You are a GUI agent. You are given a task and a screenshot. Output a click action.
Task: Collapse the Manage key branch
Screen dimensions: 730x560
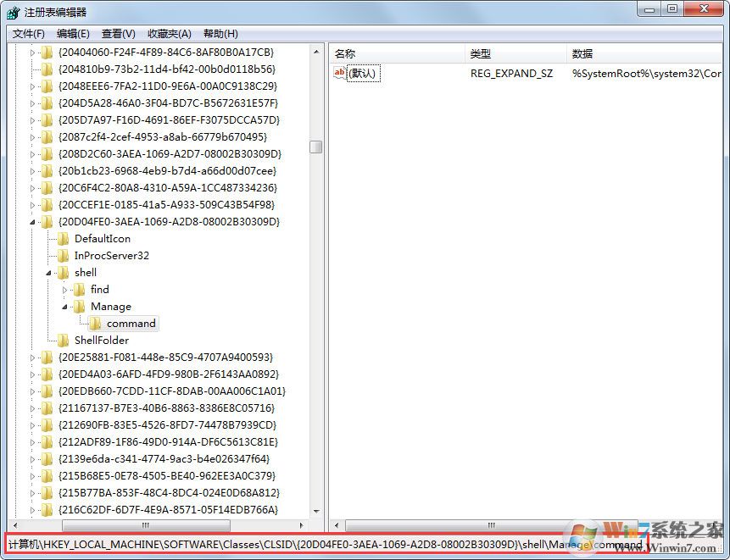66,306
